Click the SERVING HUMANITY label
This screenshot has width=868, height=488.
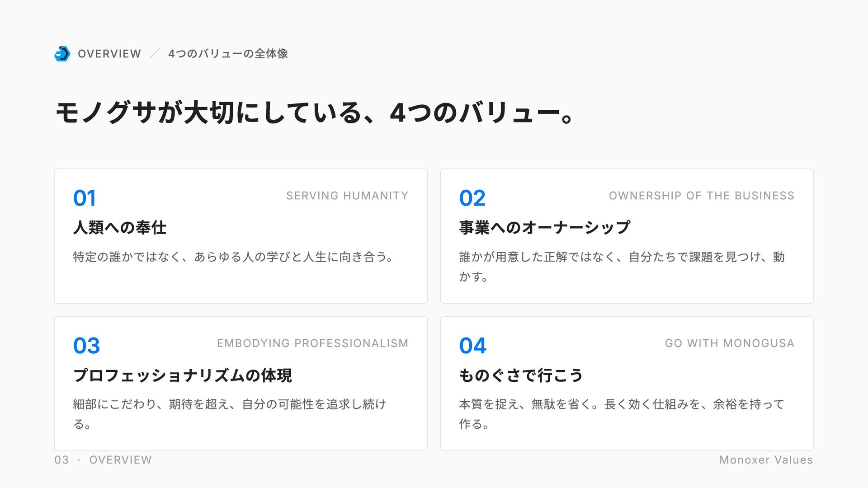(x=347, y=196)
